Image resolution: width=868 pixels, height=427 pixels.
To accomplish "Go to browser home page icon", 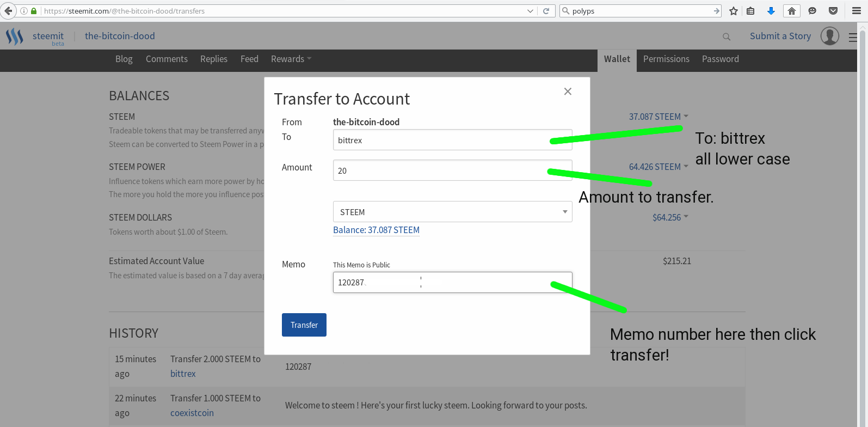I will 792,11.
